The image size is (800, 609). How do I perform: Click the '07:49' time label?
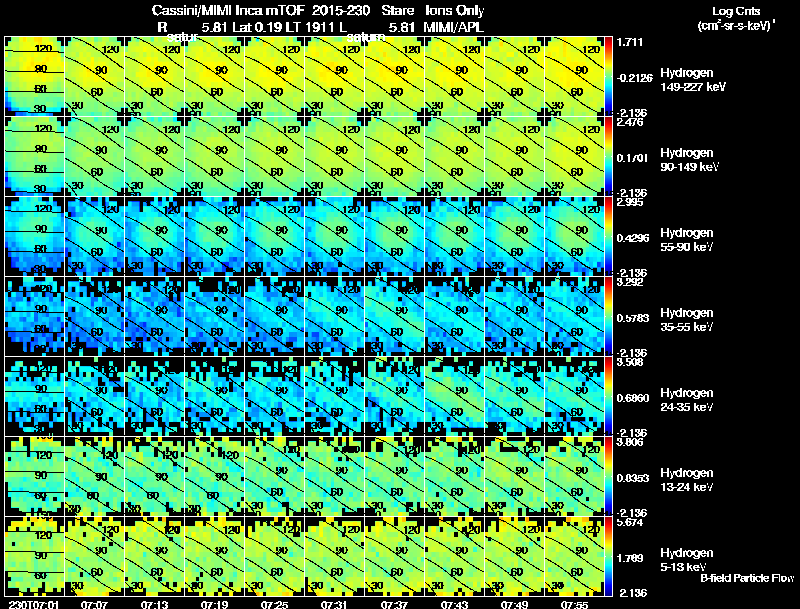pyautogui.click(x=514, y=604)
